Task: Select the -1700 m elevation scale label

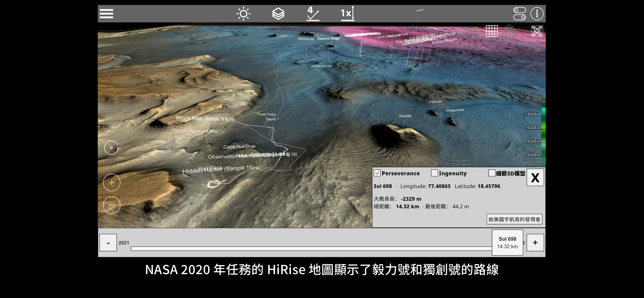Action: pyautogui.click(x=532, y=113)
